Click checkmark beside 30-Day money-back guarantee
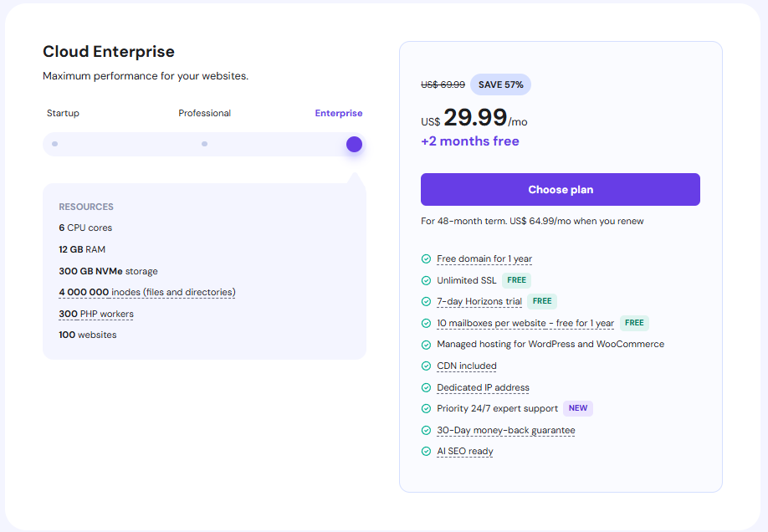This screenshot has width=768, height=532. coord(426,431)
